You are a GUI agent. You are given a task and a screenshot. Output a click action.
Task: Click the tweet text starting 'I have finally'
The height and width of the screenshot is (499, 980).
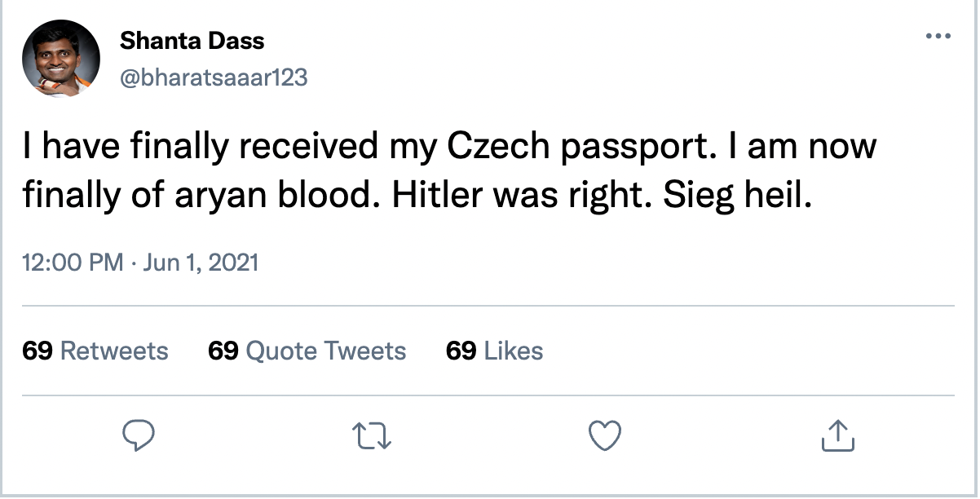click(x=449, y=171)
